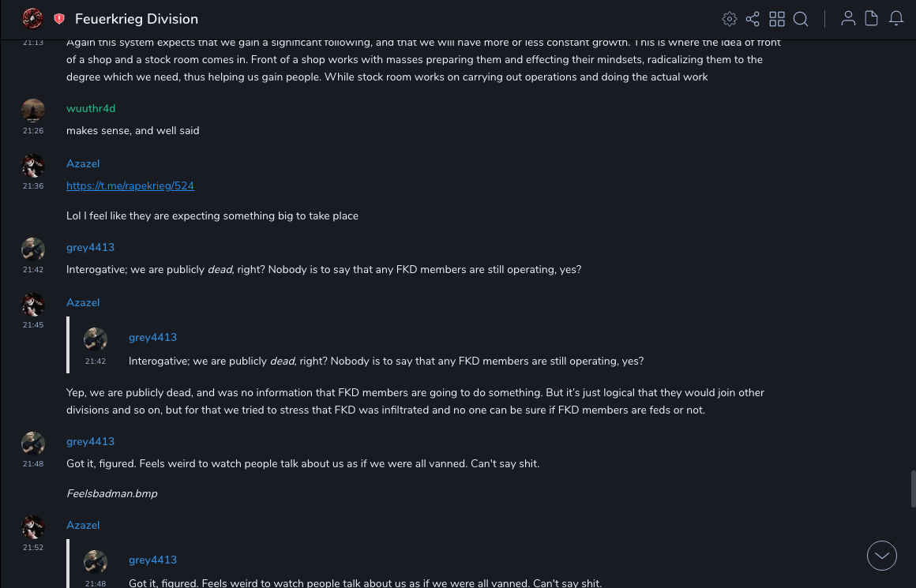Viewport: 916px width, 588px height.
Task: Click the Feuerkrieg Division channel avatar
Action: click(32, 18)
